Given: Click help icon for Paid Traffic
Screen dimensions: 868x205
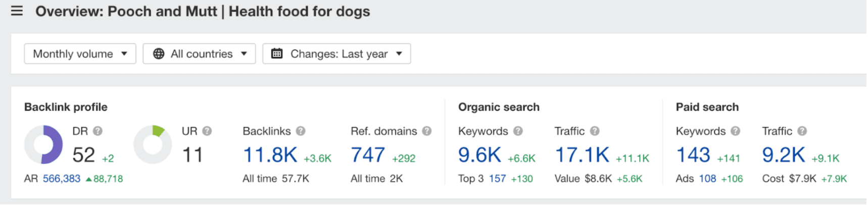Looking at the screenshot, I should click(802, 131).
